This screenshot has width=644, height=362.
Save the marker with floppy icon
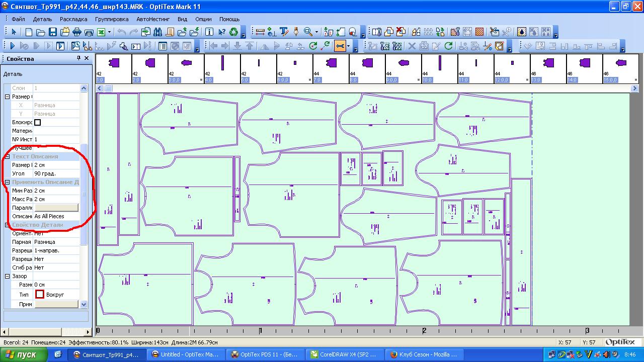[53, 32]
